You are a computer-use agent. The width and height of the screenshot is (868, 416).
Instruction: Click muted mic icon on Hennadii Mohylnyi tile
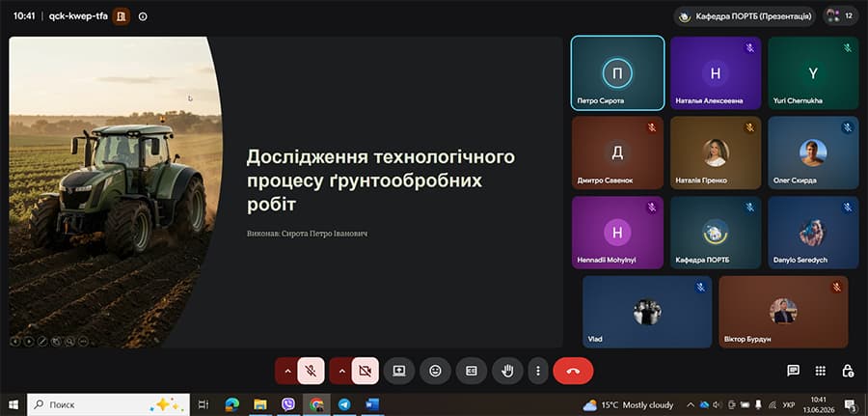point(652,208)
